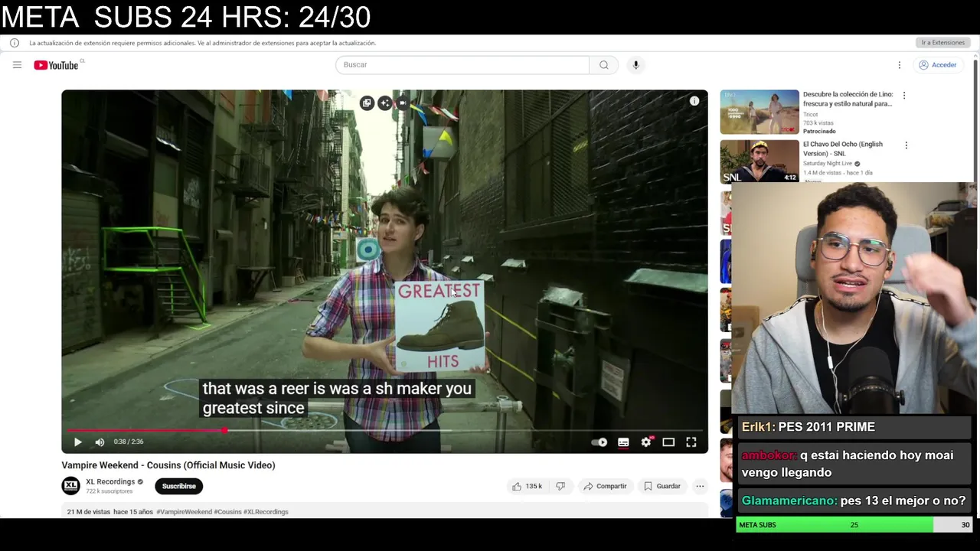Click the video title Vampire Weekend - Cousins
Screen dimensions: 980x551
tap(168, 465)
